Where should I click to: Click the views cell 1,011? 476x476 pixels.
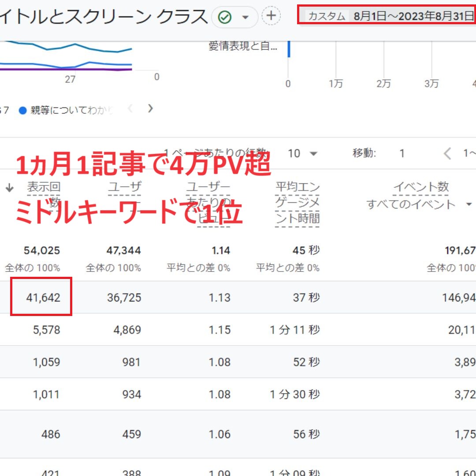pyautogui.click(x=46, y=394)
